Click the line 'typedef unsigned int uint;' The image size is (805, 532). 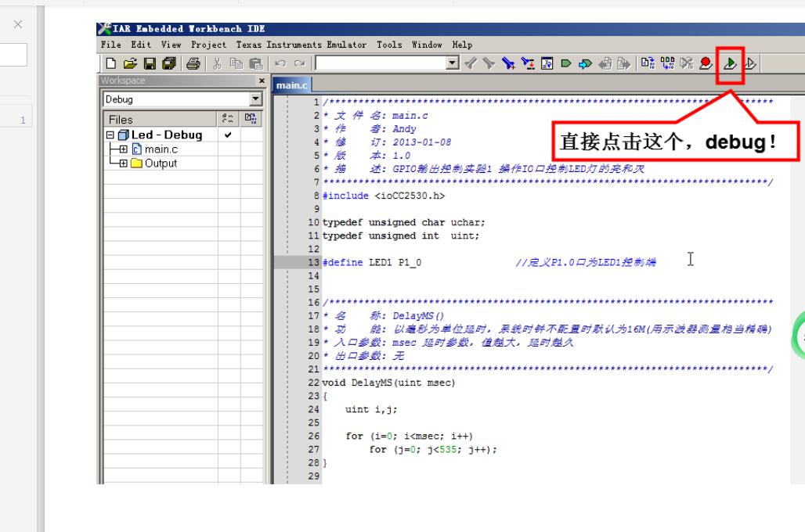(401, 236)
